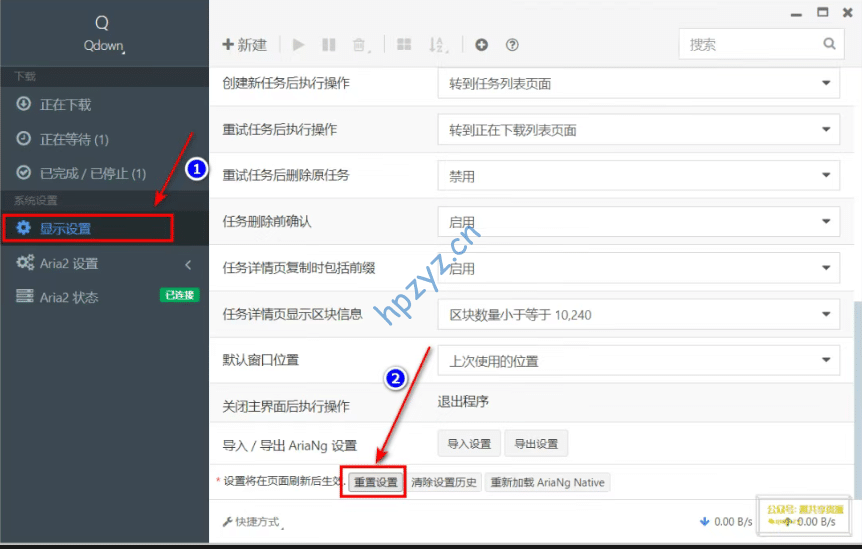Expand Aria2 设置 submenu chevron
The image size is (862, 549).
pyautogui.click(x=188, y=264)
